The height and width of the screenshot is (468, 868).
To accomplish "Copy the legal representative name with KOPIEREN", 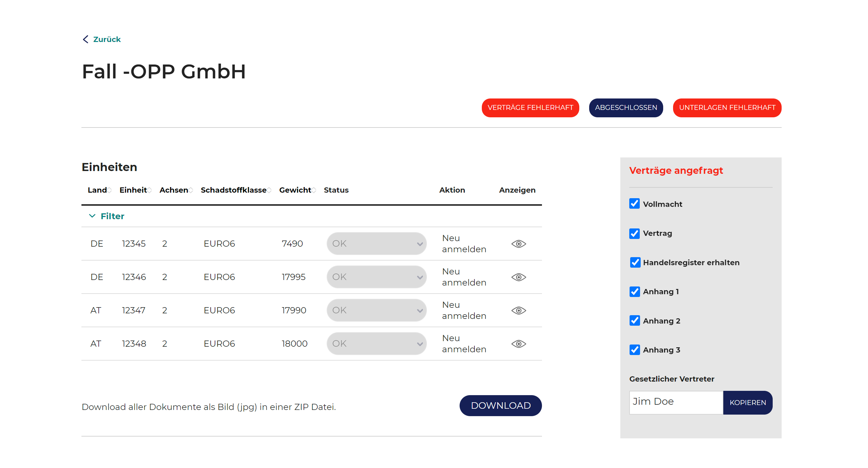I will [x=747, y=403].
